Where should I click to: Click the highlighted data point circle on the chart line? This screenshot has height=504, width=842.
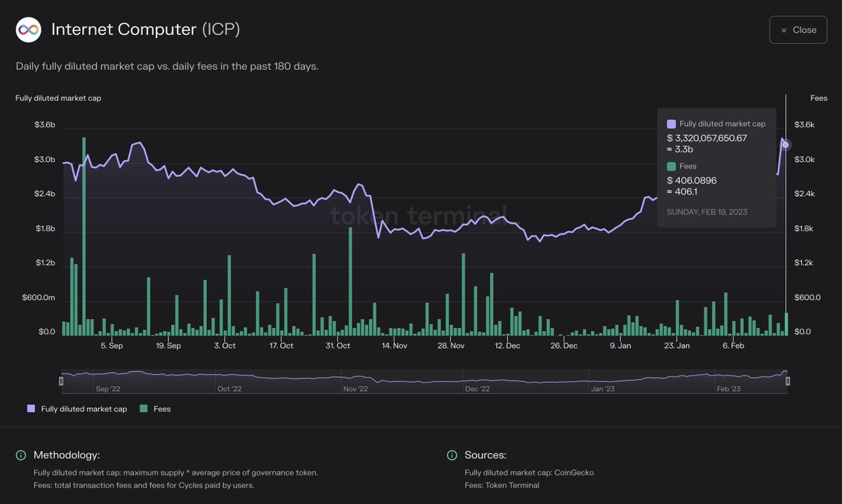(785, 144)
